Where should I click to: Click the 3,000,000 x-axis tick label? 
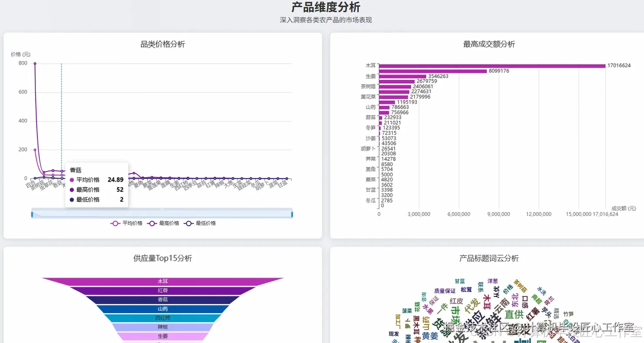pyautogui.click(x=419, y=214)
